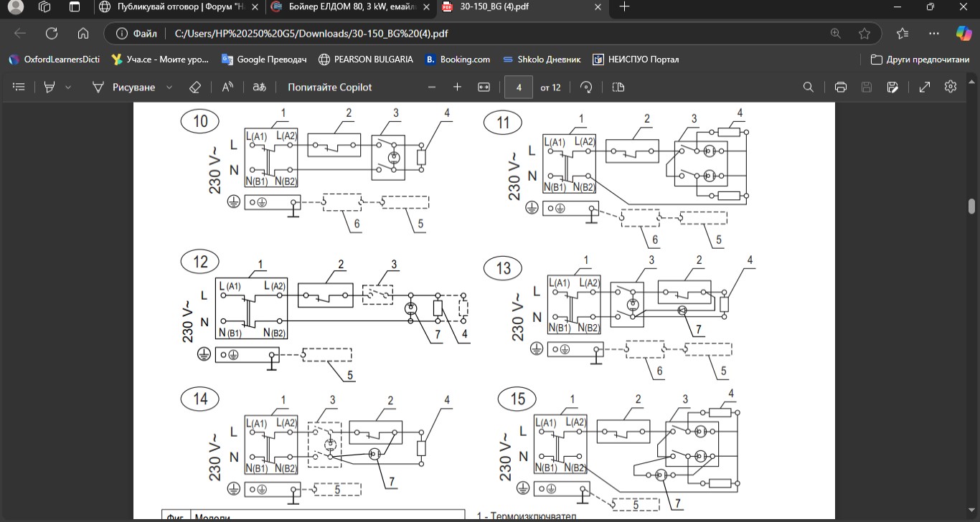980x522 pixels.
Task: Click the page number input field
Action: pyautogui.click(x=519, y=87)
